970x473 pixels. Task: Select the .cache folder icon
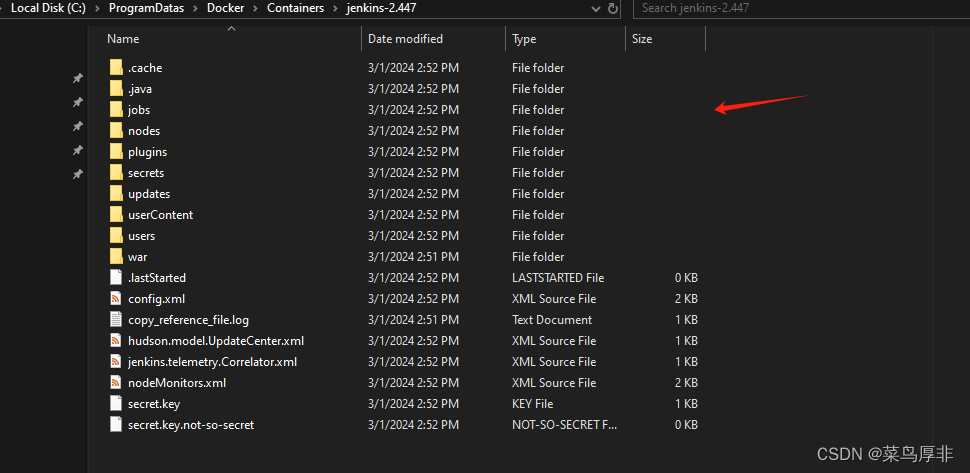(116, 67)
